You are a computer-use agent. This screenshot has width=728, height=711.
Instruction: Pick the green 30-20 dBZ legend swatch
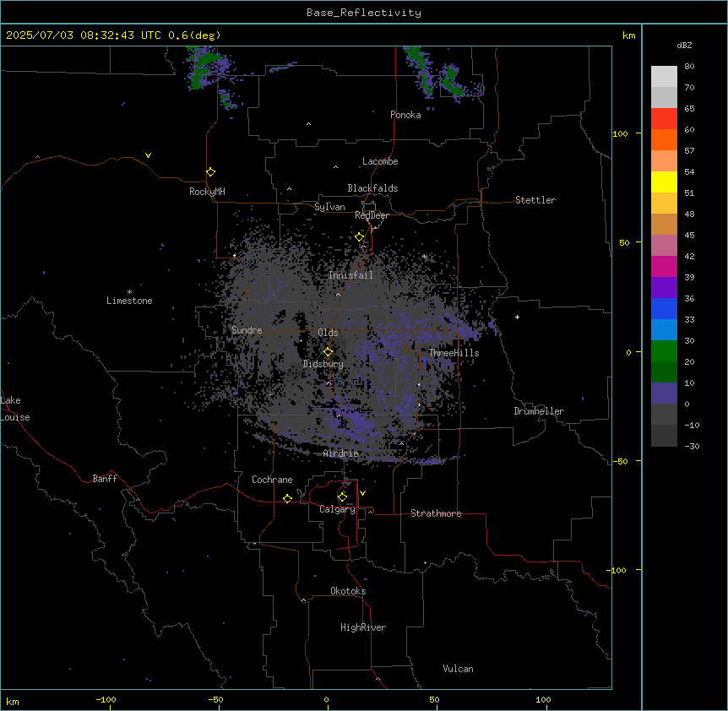point(664,351)
